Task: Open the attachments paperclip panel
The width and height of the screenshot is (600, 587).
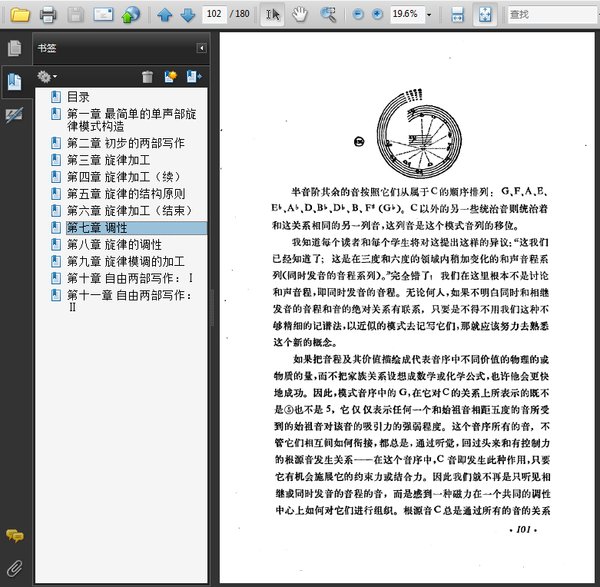Action: (x=14, y=569)
